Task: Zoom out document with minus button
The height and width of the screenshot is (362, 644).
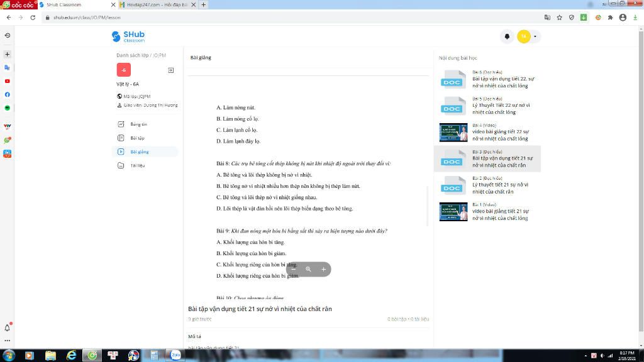Action: click(293, 269)
